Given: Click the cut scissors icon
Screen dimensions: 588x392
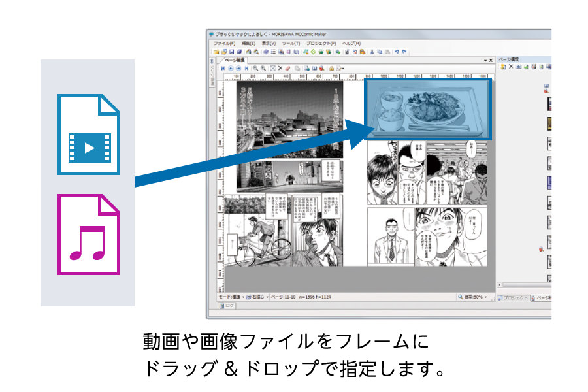Looking at the screenshot, I should tap(372, 52).
